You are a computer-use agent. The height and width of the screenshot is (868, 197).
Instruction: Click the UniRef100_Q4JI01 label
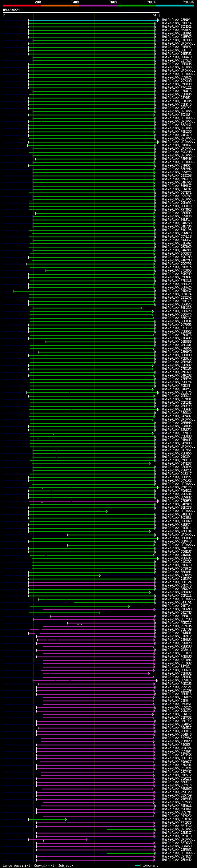177,603
